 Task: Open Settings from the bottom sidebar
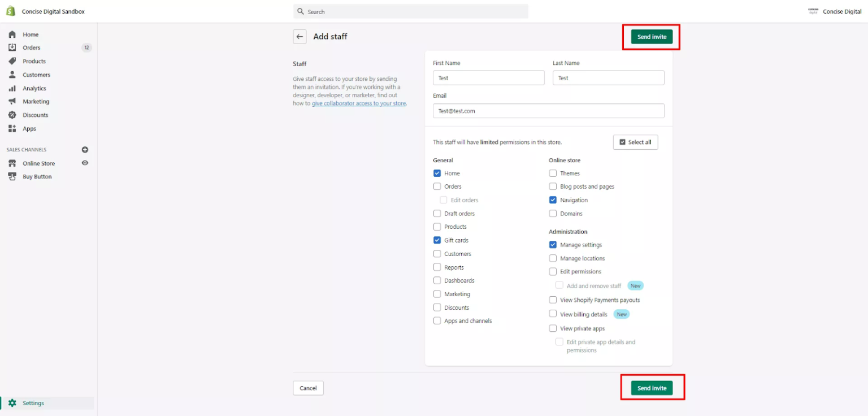coord(32,403)
